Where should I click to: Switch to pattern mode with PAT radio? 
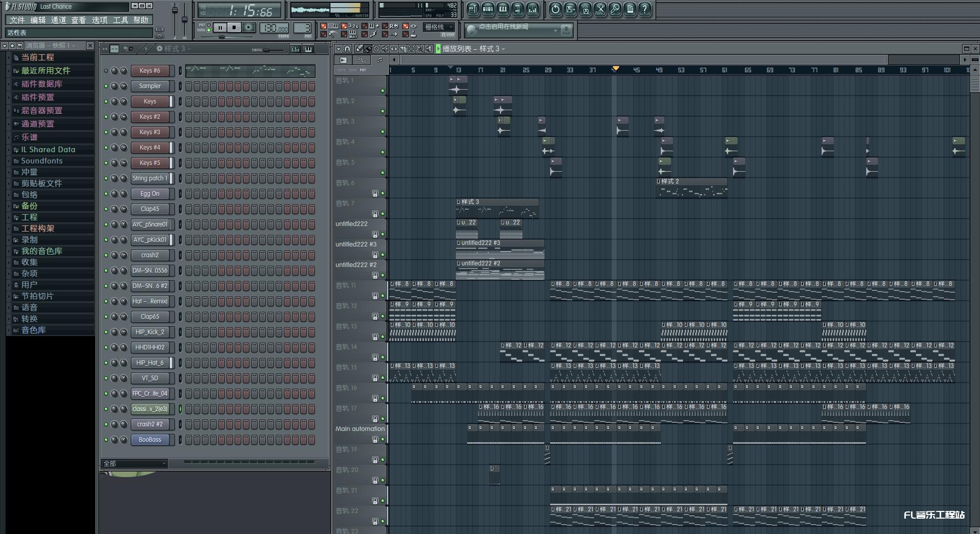tap(208, 25)
